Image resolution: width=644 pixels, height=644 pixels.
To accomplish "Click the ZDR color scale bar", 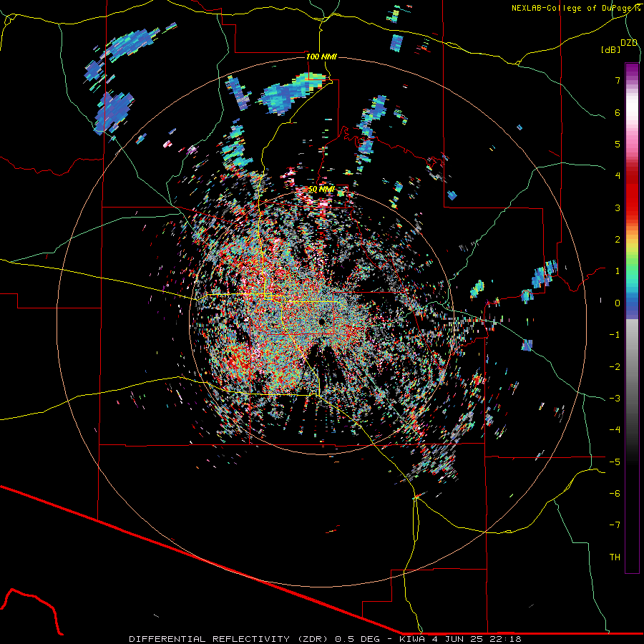I will pyautogui.click(x=632, y=318).
